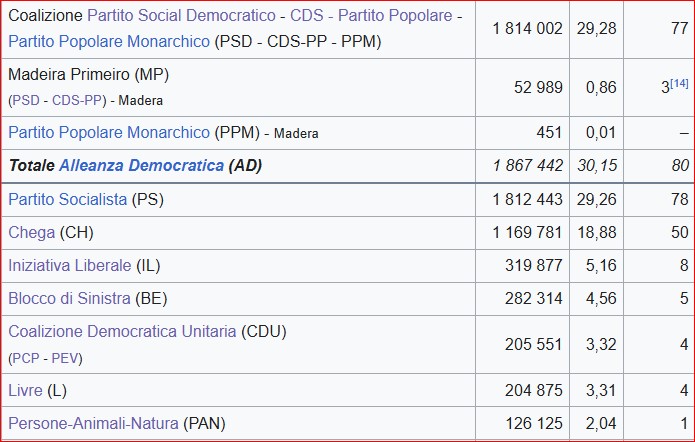The image size is (695, 442).
Task: Open footnote reference [14]
Action: 679,82
